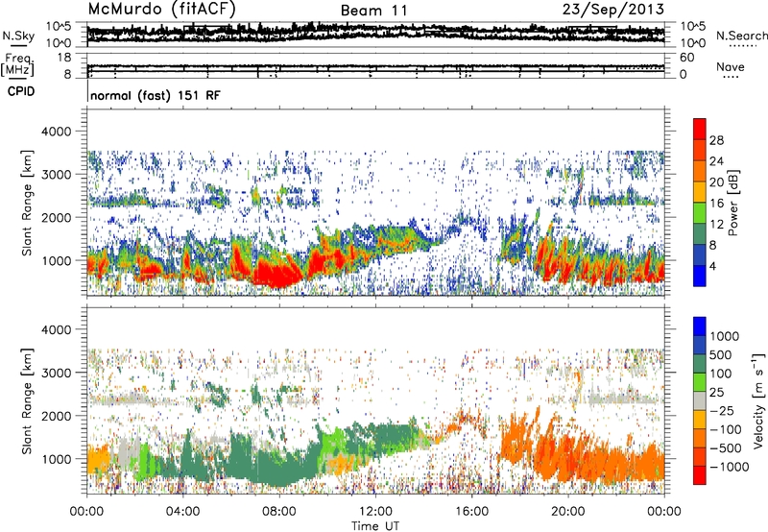Select the Freq. [MHz] axis label
This screenshot has width=768, height=532.
pos(18,65)
